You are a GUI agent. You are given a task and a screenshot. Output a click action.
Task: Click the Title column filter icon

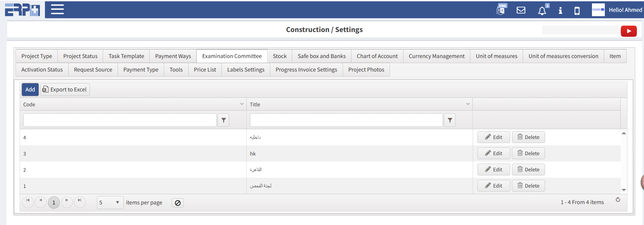(450, 120)
